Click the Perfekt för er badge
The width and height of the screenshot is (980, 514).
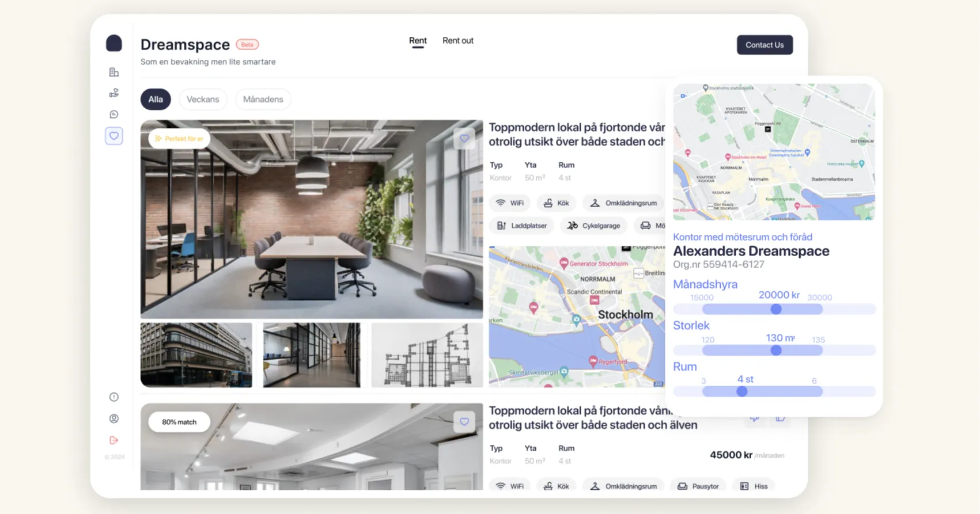pos(179,139)
